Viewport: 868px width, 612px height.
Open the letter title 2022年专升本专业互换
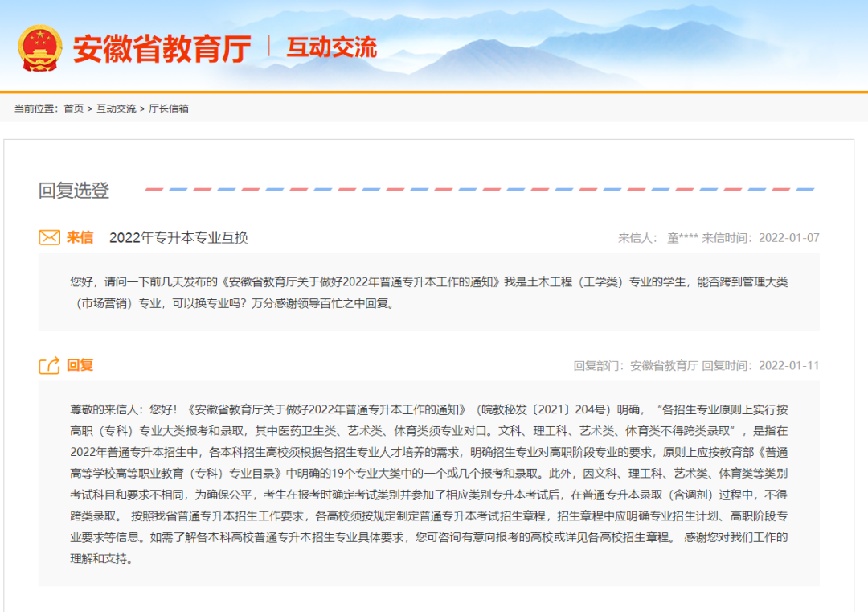click(178, 237)
